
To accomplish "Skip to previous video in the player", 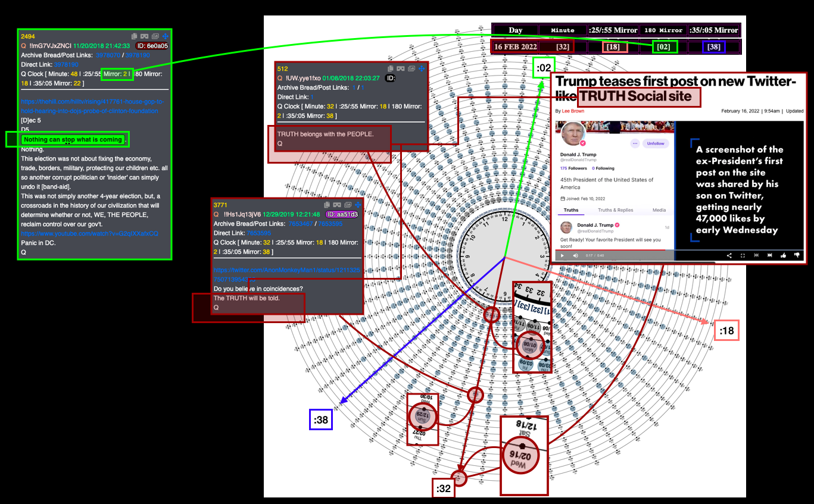I will (x=756, y=255).
